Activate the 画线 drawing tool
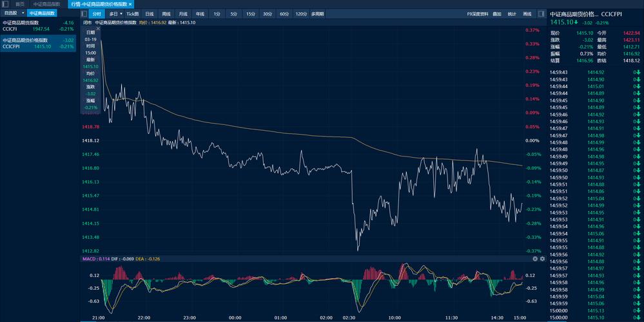The height and width of the screenshot is (322, 644). tap(527, 13)
